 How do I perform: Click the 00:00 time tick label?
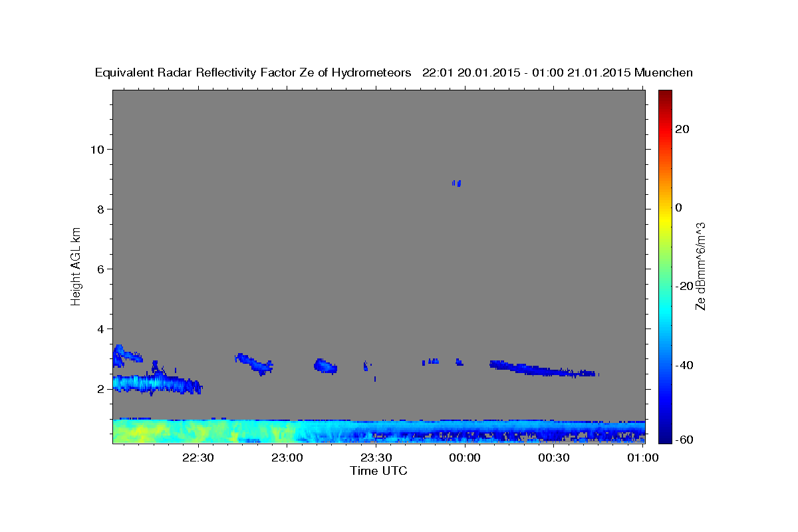tap(465, 458)
